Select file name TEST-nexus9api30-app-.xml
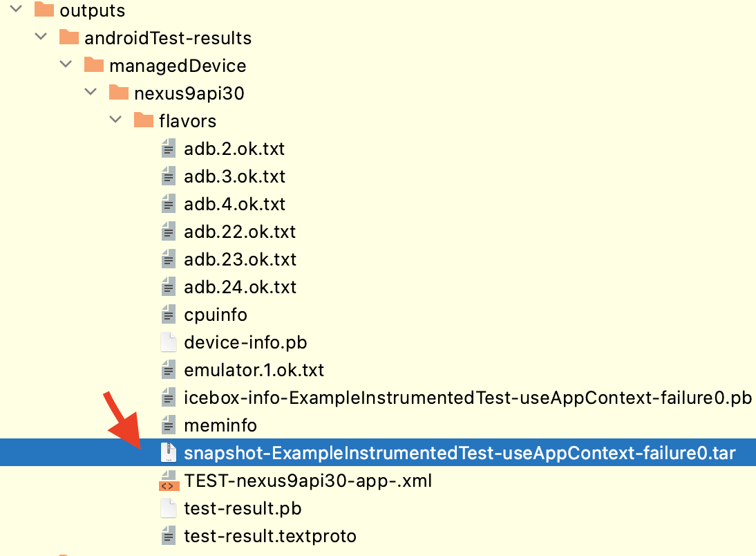 [308, 481]
